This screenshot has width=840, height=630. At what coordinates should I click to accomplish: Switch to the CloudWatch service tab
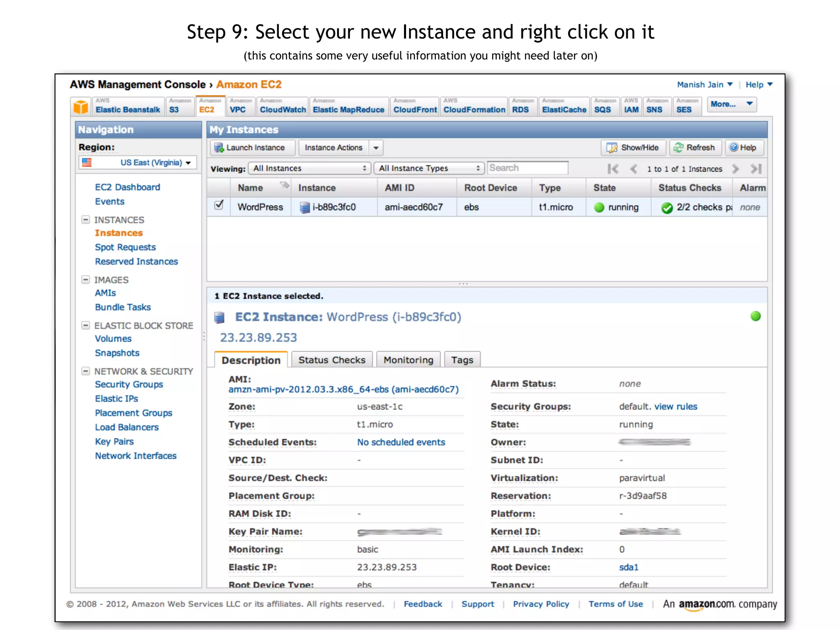click(x=283, y=107)
